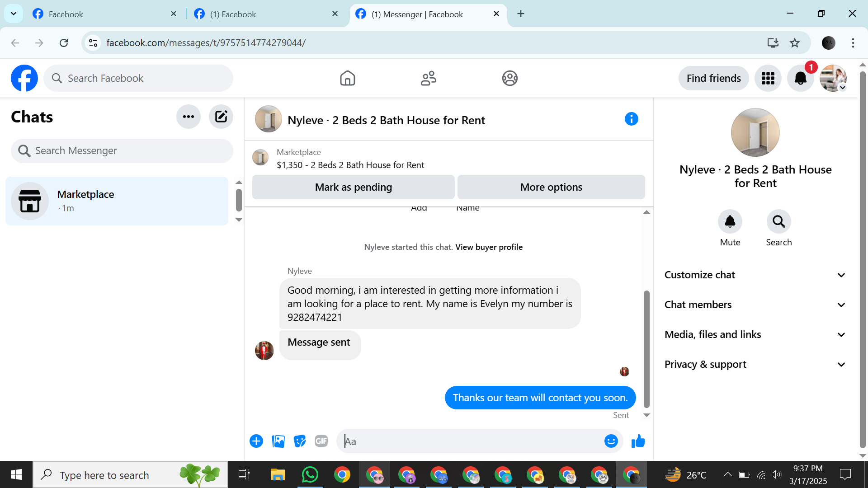Focus the Search Messenger field
The image size is (868, 488).
122,150
